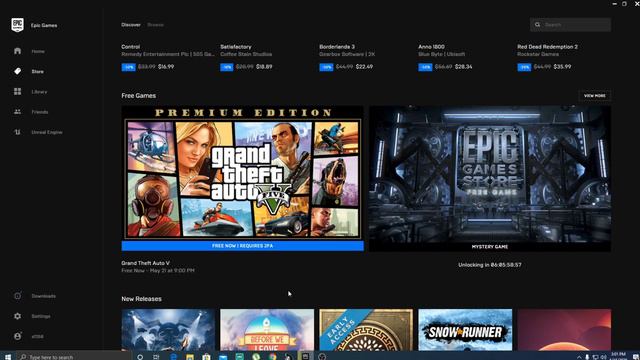This screenshot has height=360, width=640.
Task: Click the search magnifier icon
Action: click(x=538, y=24)
